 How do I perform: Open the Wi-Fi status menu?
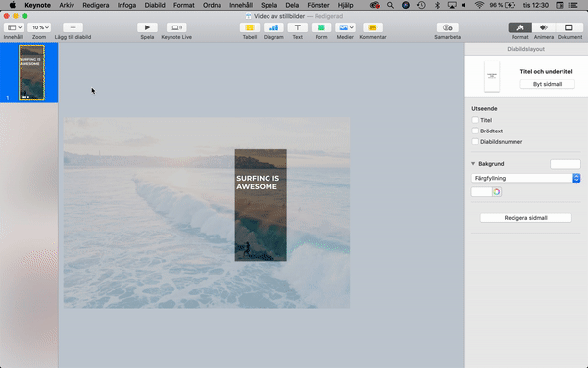pos(479,5)
